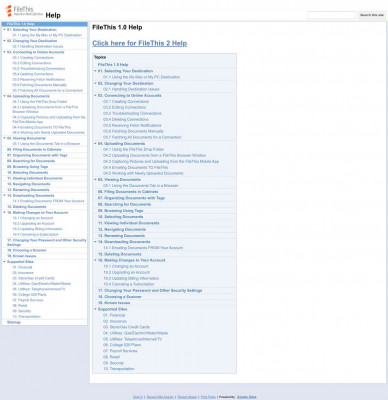The height and width of the screenshot is (400, 388).
Task: Open sidebar link 16.4 Canceling a Subscription
Action: (x=35, y=235)
